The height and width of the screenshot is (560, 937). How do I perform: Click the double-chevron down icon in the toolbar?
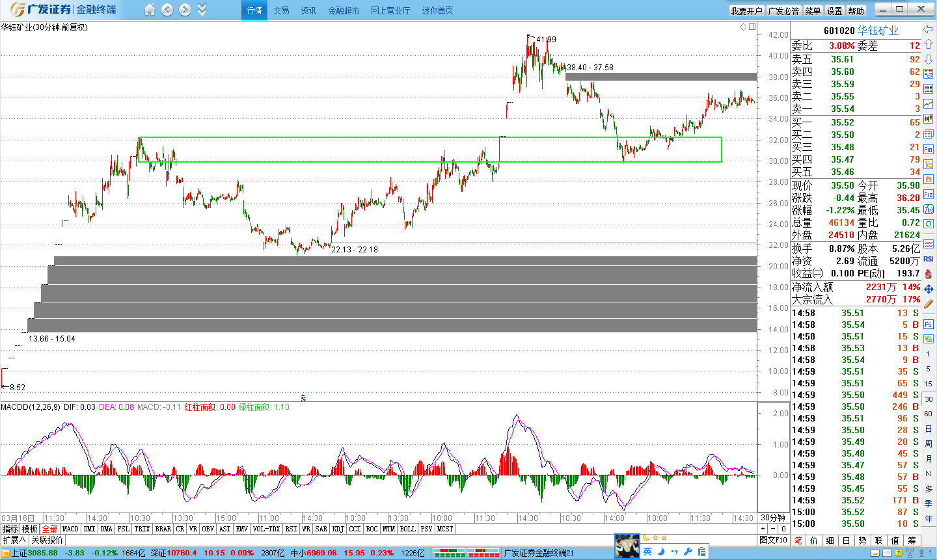pyautogui.click(x=202, y=10)
